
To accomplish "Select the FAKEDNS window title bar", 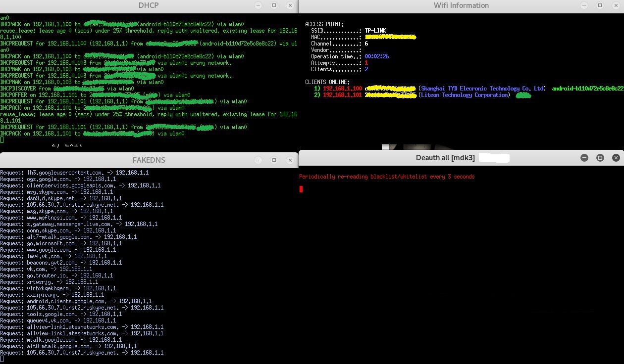I will 149,160.
